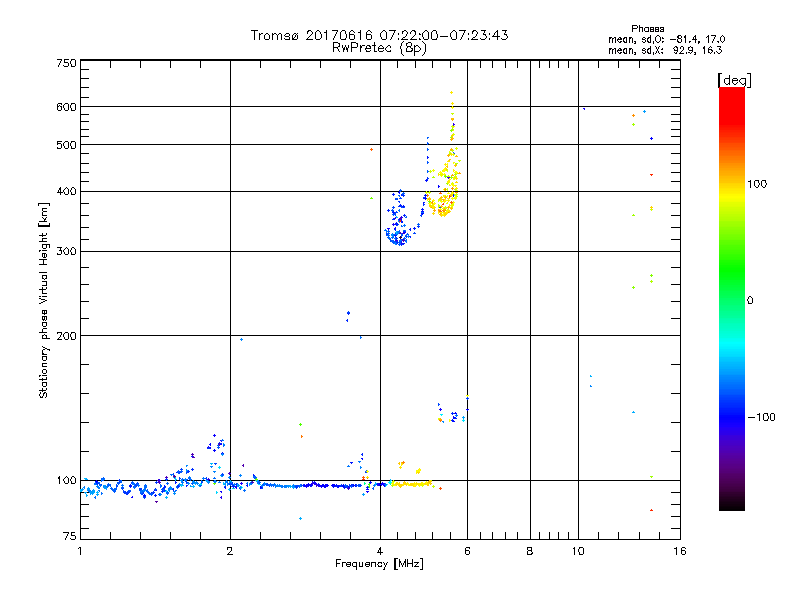
Task: Click the colorbar tick label '100'
Action: pos(757,184)
